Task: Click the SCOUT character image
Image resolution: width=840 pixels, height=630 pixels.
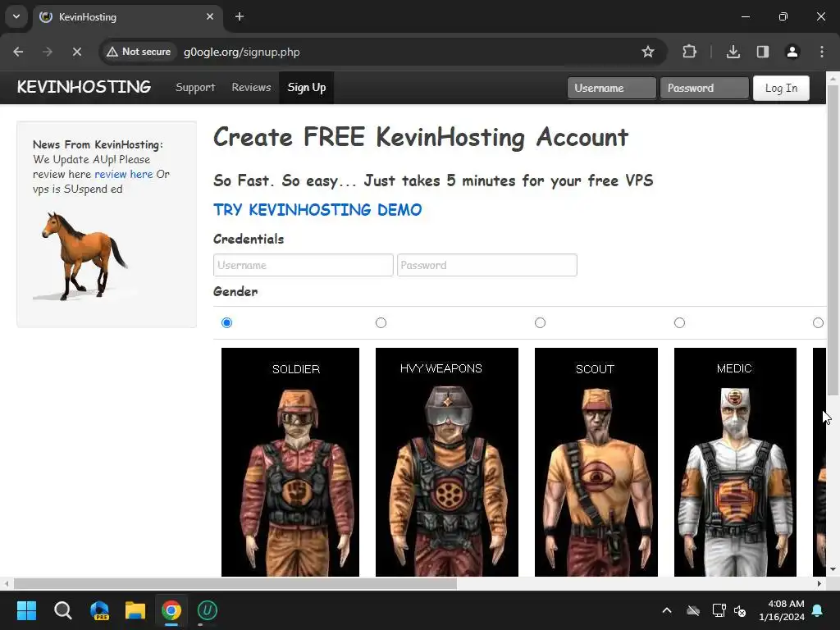Action: [x=596, y=463]
